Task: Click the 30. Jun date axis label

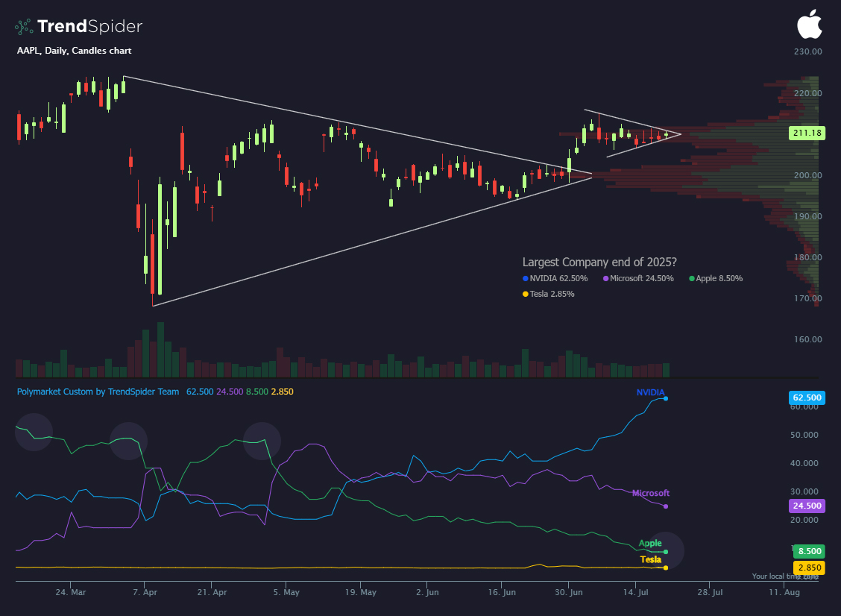Action: pos(569,592)
